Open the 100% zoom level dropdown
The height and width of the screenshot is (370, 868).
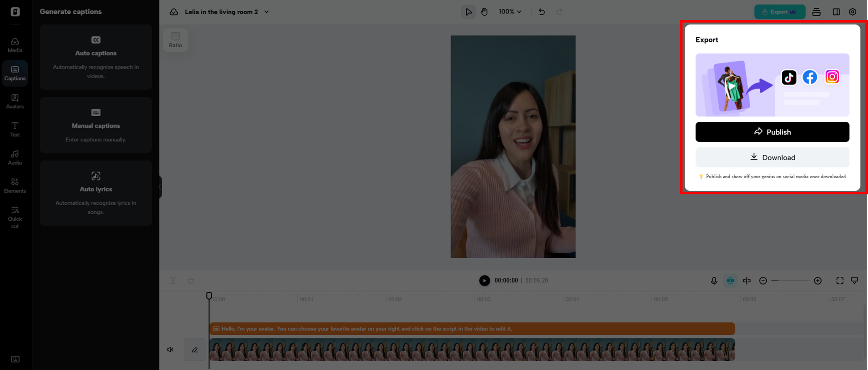(510, 12)
